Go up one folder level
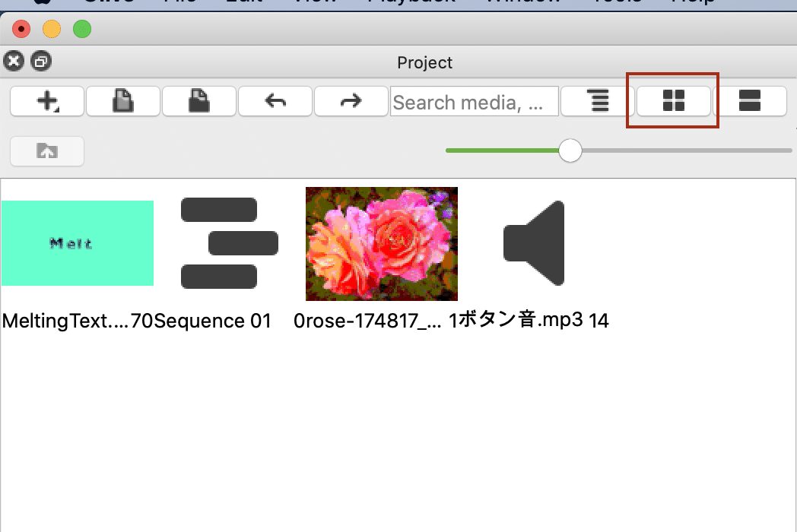Image resolution: width=797 pixels, height=532 pixels. coord(47,151)
